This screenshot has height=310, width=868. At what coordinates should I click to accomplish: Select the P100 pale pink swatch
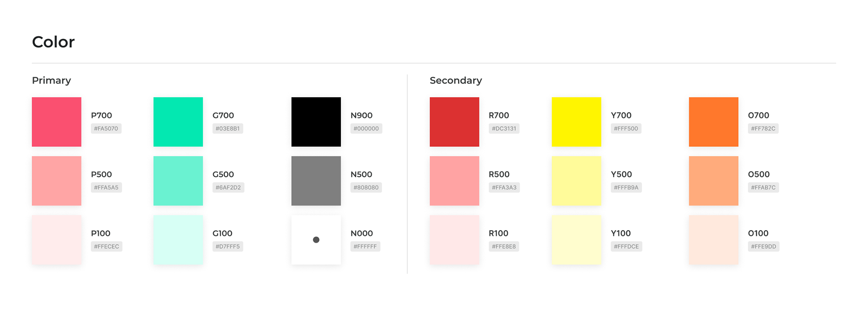(57, 240)
